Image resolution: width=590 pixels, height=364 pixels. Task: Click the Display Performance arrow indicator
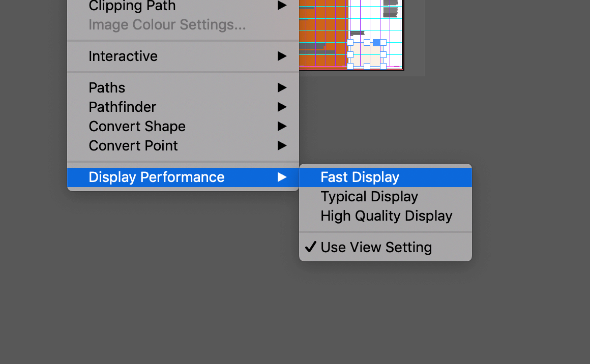click(x=282, y=177)
